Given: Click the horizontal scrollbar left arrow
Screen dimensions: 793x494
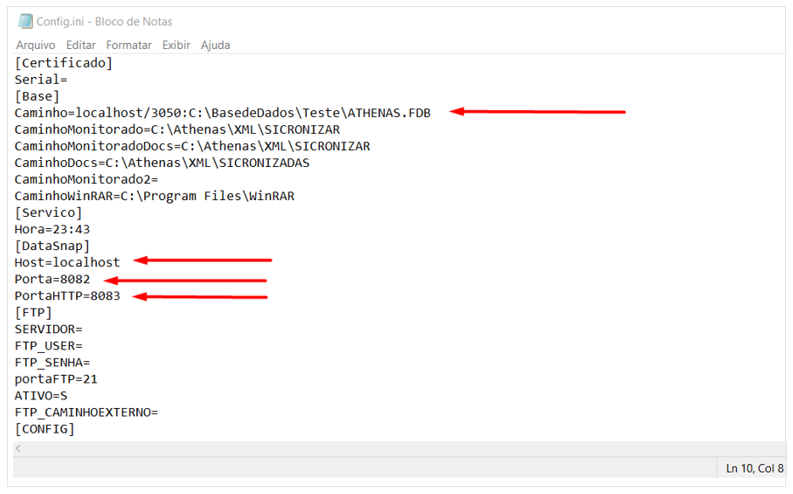Looking at the screenshot, I should tap(18, 448).
